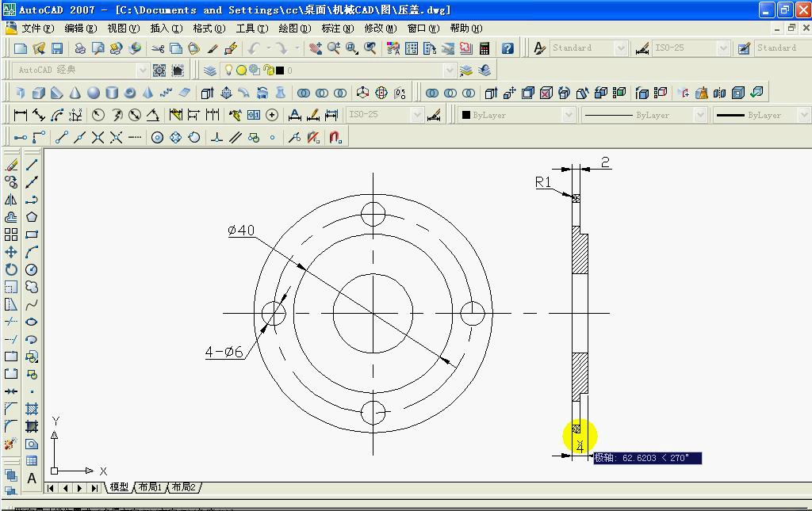Expand the ByLayer color dropdown
Viewport: 812px width, 511px height.
coord(569,115)
